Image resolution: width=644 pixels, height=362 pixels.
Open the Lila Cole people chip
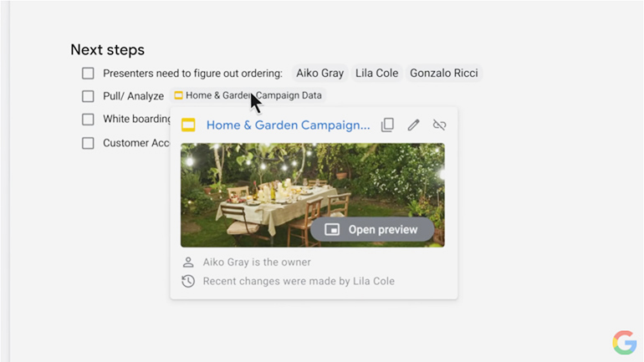pos(376,73)
